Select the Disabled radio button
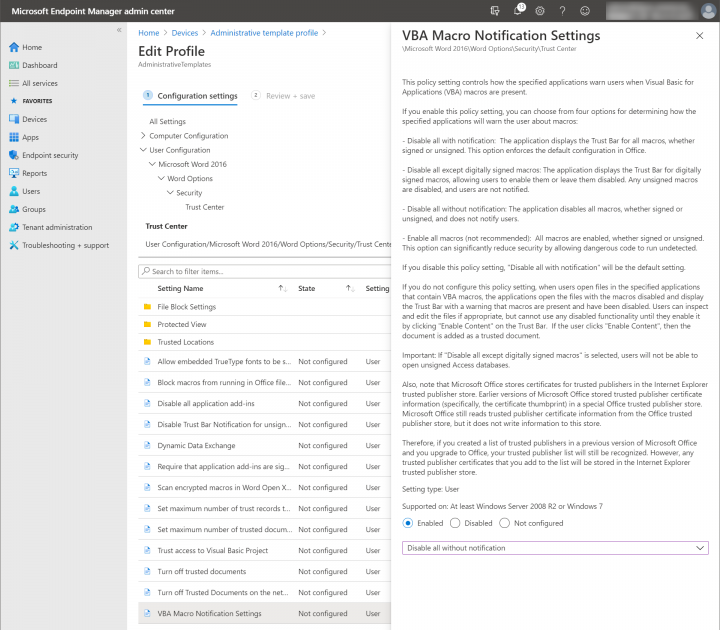The width and height of the screenshot is (720, 630). pos(455,523)
